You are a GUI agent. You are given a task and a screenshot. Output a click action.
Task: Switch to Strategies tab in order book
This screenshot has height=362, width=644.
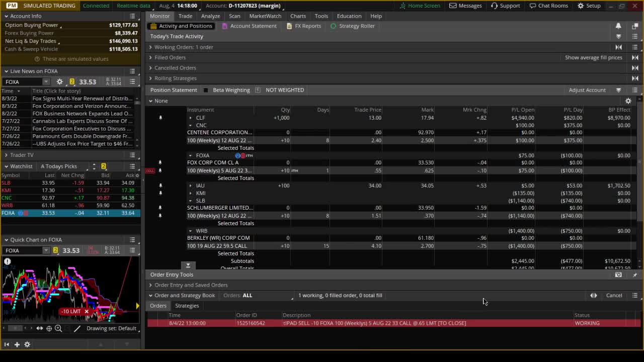[x=187, y=306]
